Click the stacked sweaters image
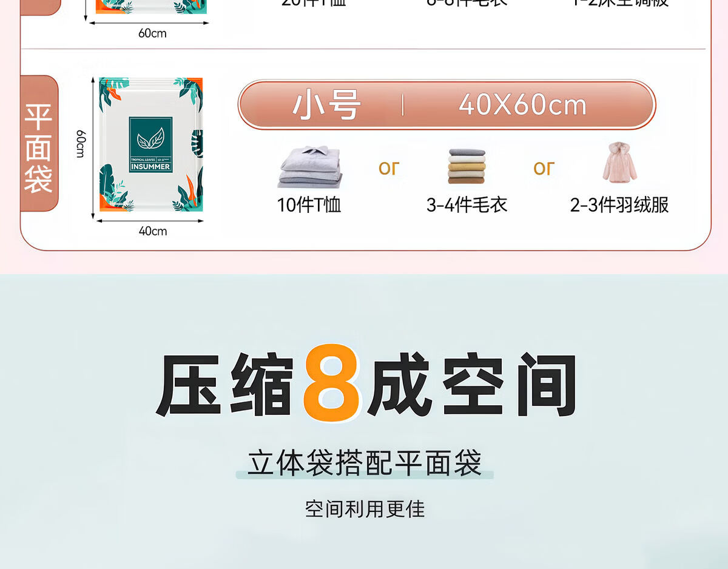 tap(467, 166)
